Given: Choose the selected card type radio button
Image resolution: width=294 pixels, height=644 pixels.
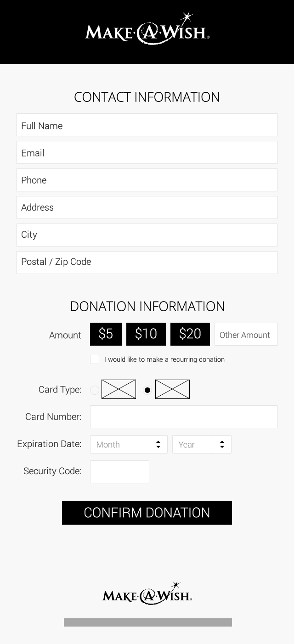Looking at the screenshot, I should pyautogui.click(x=147, y=390).
